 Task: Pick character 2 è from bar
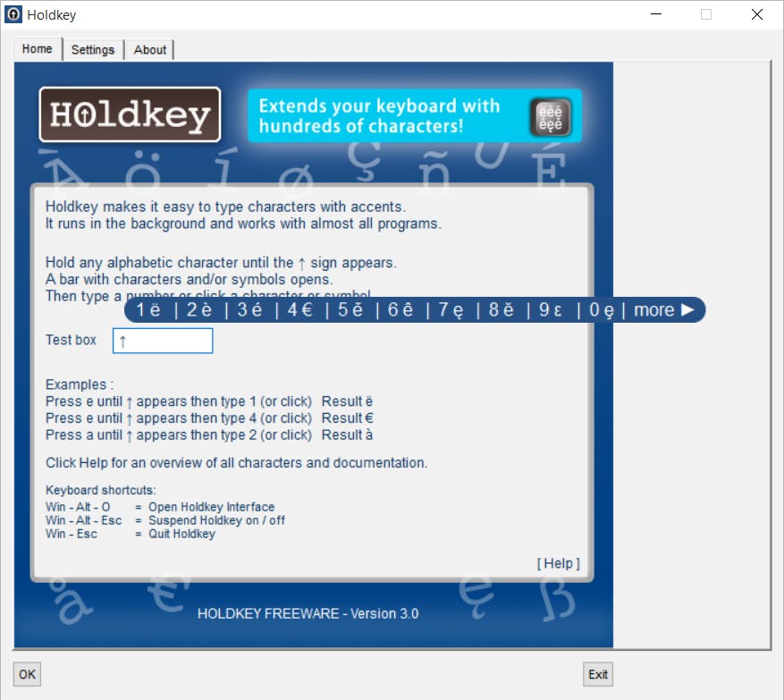pos(199,310)
